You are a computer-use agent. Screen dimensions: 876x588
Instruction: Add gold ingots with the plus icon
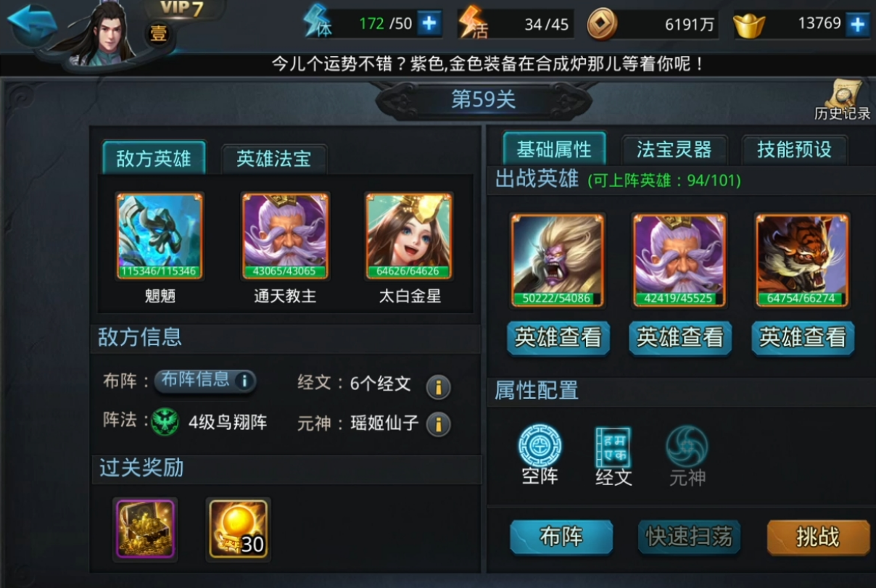point(857,24)
